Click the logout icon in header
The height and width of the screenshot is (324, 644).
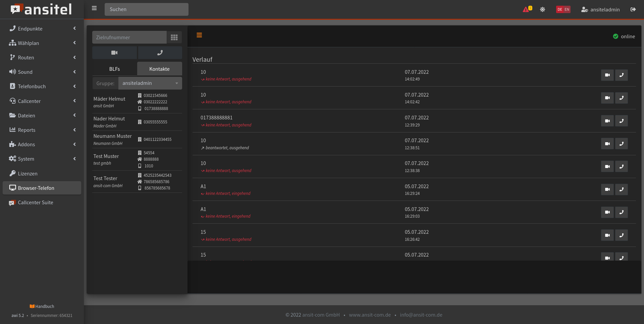pos(633,9)
